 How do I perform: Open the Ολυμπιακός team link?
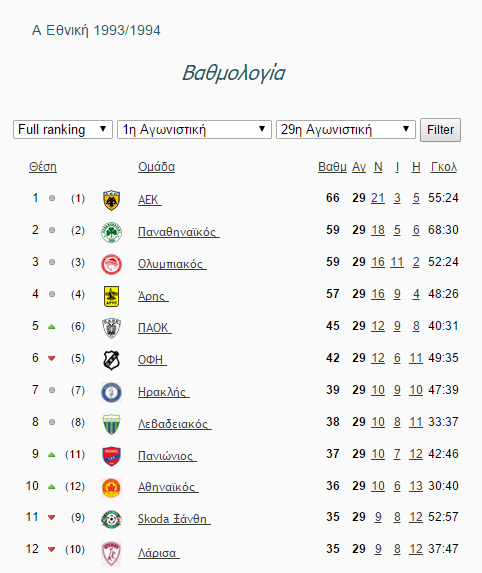(172, 264)
